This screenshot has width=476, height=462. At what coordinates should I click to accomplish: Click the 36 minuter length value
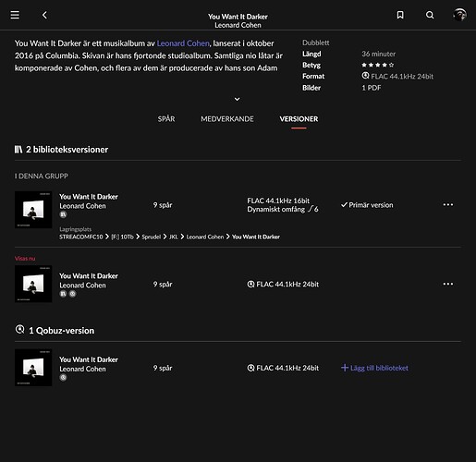coord(379,54)
